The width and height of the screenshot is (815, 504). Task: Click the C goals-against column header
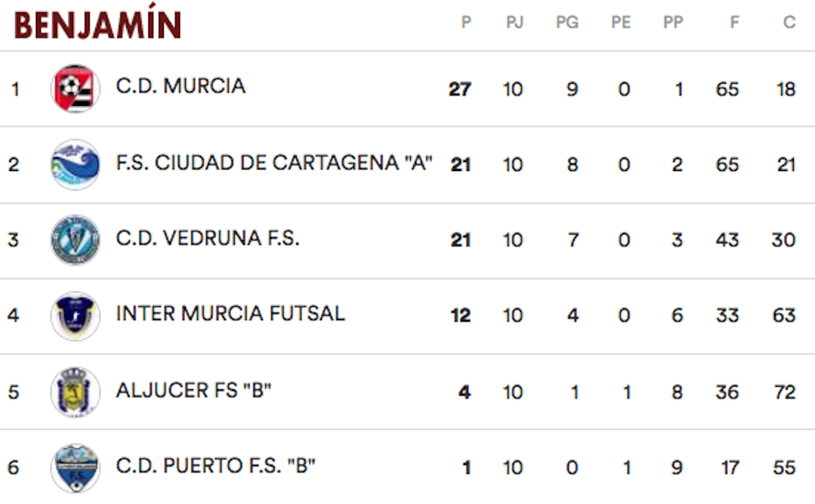point(789,22)
